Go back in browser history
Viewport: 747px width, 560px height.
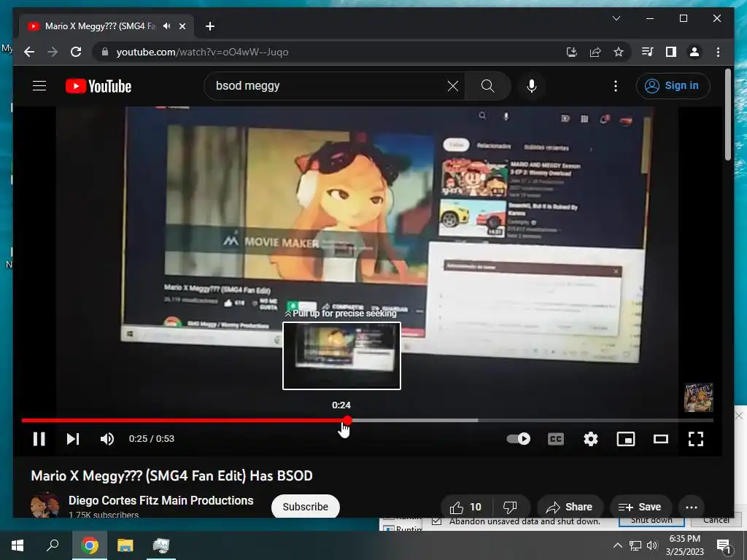pos(29,52)
